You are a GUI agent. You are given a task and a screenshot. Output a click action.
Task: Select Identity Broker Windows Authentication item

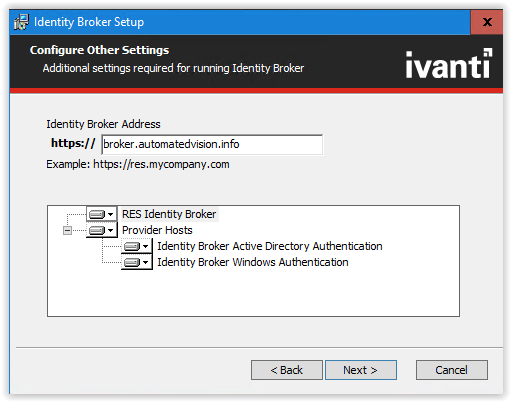click(x=253, y=262)
